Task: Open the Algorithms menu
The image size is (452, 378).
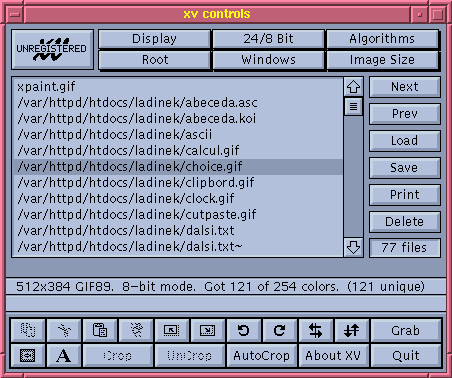Action: (382, 39)
